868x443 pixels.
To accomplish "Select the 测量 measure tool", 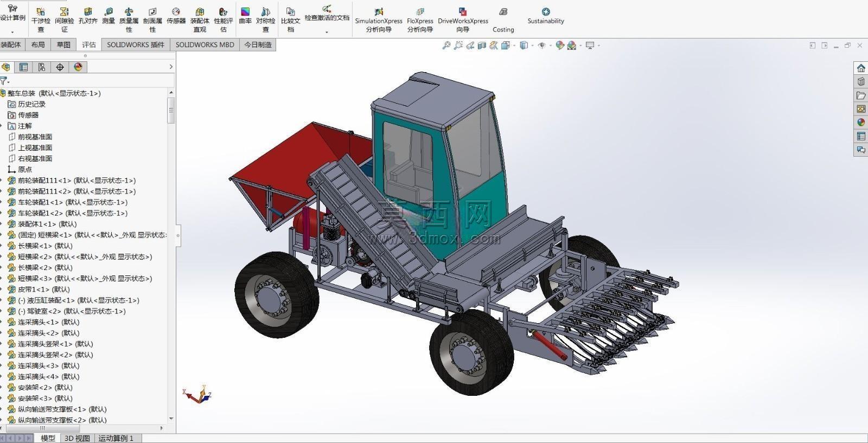I will (x=108, y=16).
